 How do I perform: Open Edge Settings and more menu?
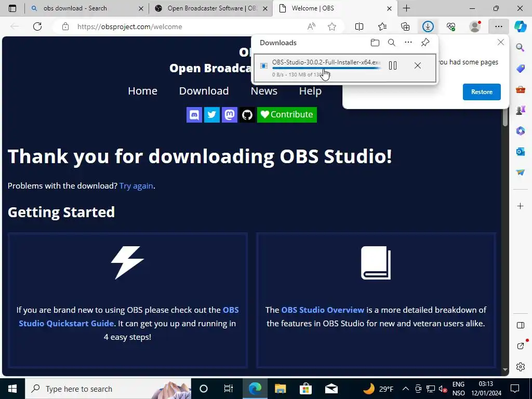498,26
